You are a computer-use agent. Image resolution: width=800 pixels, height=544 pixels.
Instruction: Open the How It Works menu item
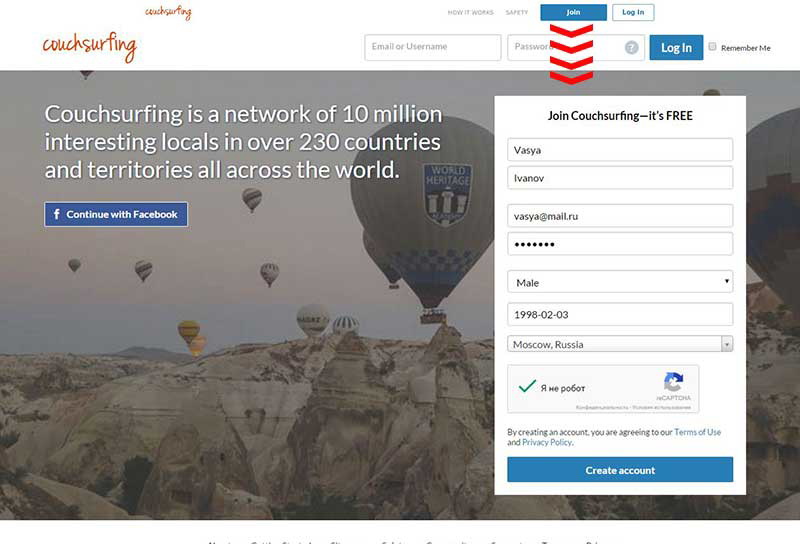click(470, 12)
